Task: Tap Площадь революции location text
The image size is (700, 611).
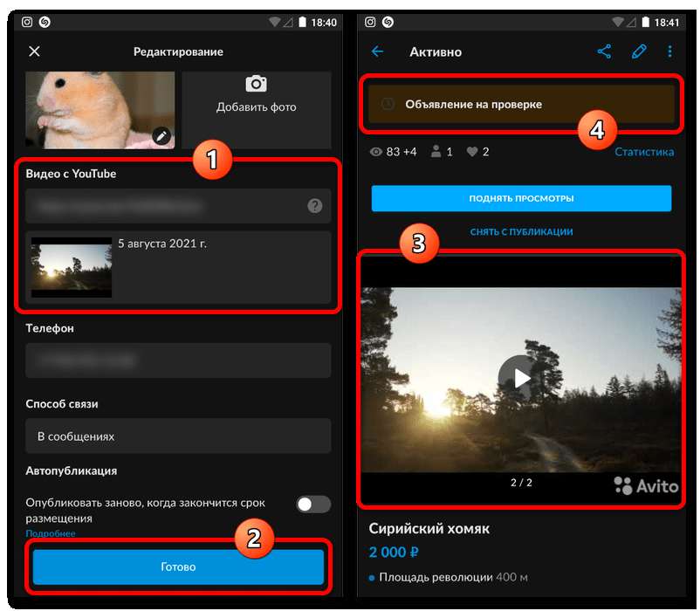Action: pos(436,577)
